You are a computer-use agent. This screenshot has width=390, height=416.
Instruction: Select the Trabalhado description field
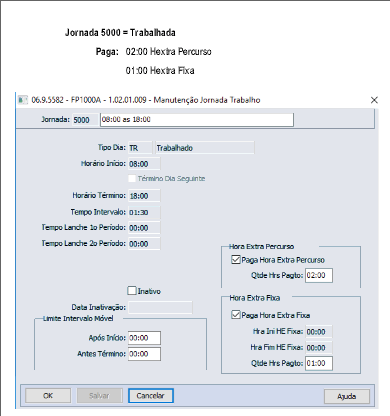point(204,148)
